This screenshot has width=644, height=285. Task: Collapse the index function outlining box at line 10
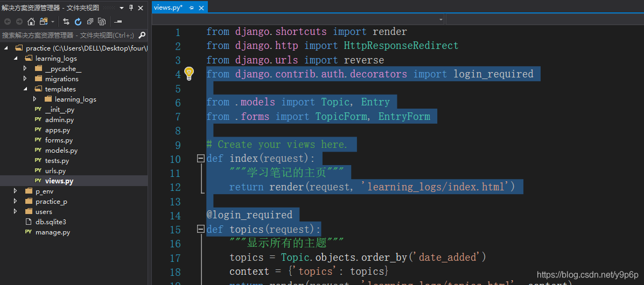pyautogui.click(x=201, y=158)
